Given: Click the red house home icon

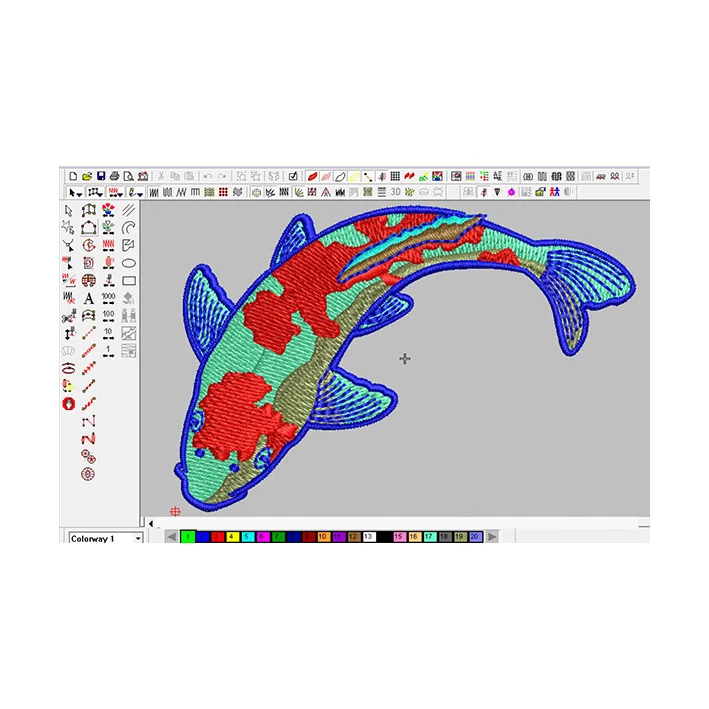Looking at the screenshot, I should 143,176.
